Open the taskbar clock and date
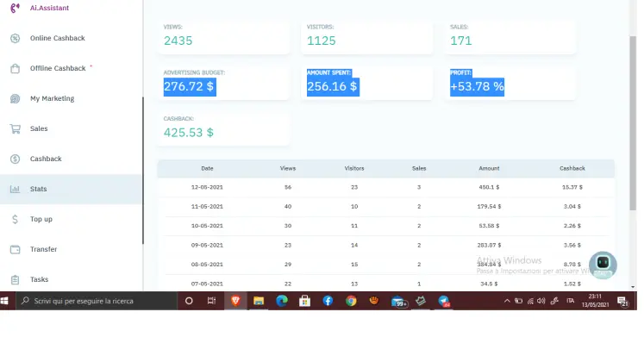The height and width of the screenshot is (362, 644). pos(595,301)
